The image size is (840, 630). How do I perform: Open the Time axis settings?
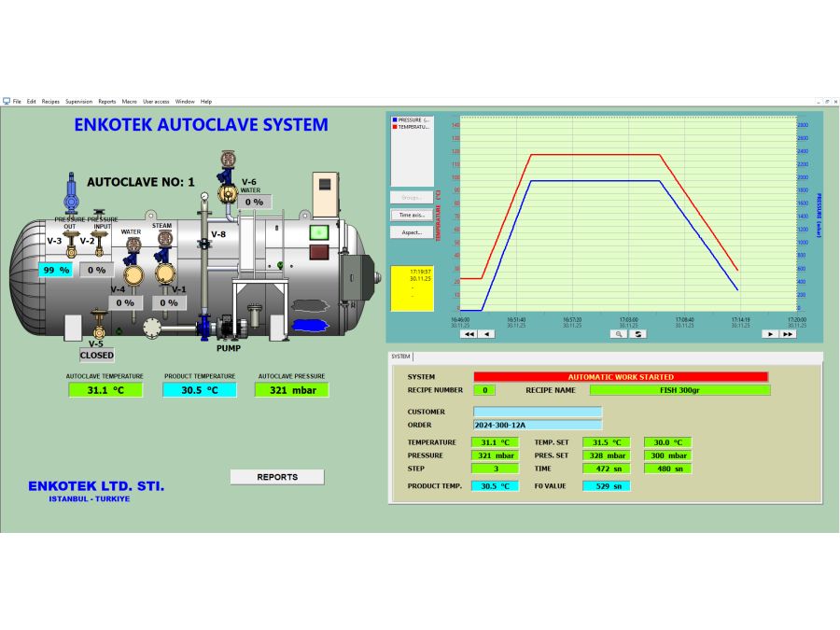(412, 215)
